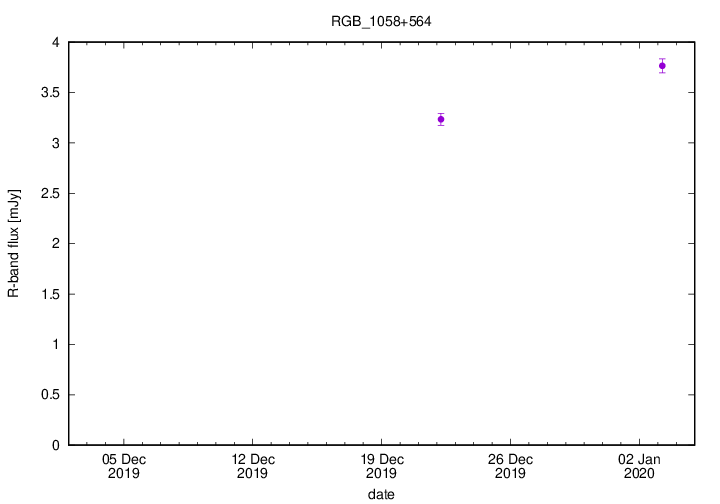Click the y-axis tick label 1.5
This screenshot has width=720, height=504.
click(49, 294)
